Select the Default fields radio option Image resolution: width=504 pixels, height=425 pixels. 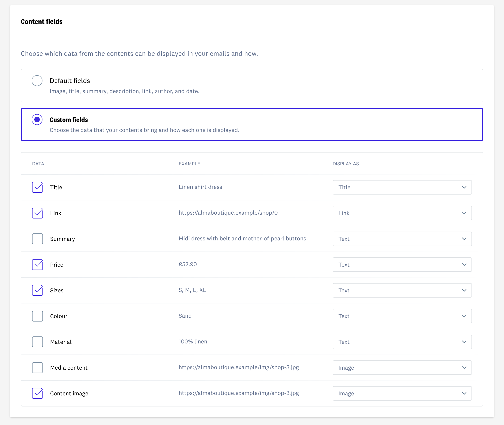[x=37, y=81]
